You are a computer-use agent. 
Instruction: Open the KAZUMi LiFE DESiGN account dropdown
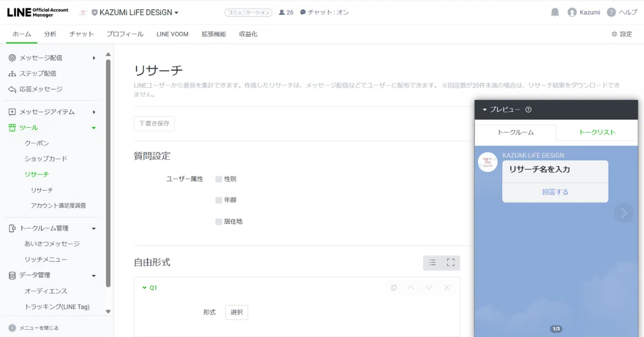point(139,12)
